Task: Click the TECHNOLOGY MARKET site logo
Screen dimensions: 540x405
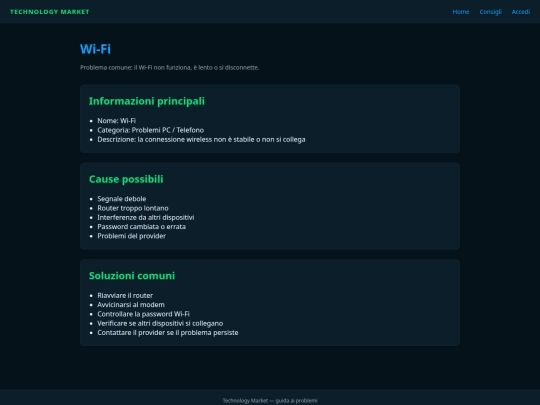Action: 50,12
